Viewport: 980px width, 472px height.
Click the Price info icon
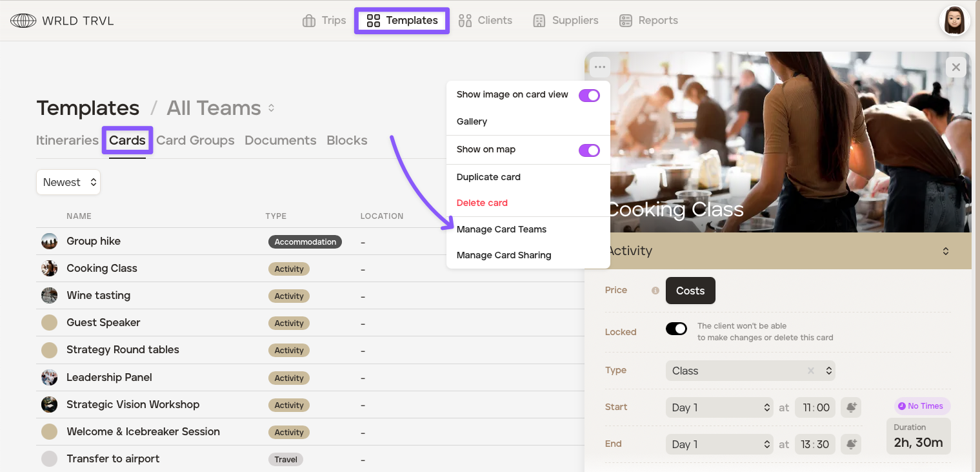[x=655, y=291]
